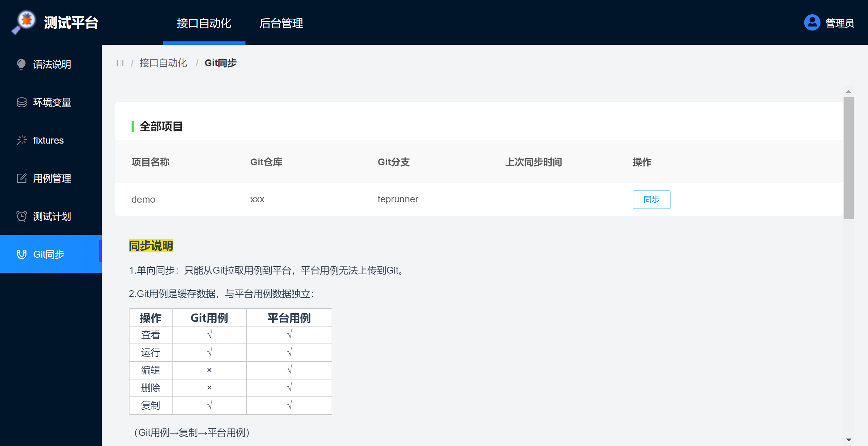Screen dimensions: 868x446
Task: Click the xxx Git repository cell
Action: tap(257, 199)
